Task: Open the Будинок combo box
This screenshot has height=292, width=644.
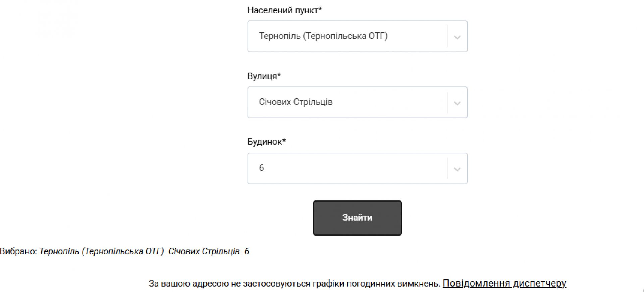Action: 347,168
